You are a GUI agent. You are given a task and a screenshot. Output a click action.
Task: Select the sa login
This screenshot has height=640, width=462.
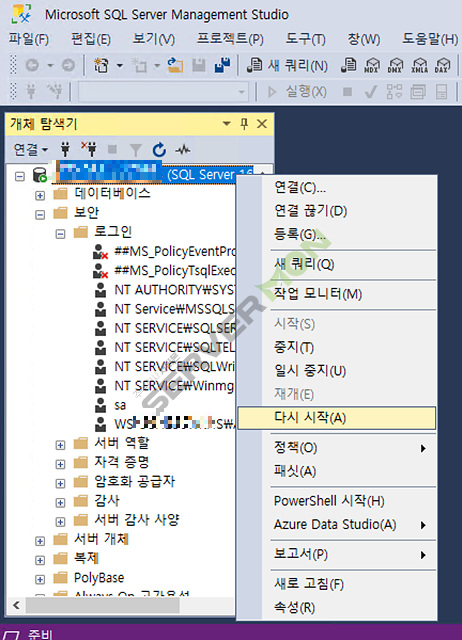point(120,405)
